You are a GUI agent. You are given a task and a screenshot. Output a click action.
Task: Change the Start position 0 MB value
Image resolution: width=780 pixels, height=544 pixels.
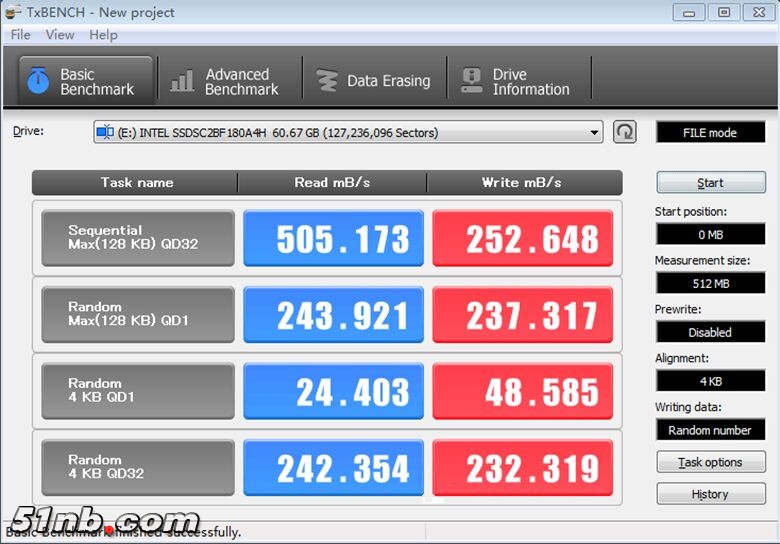[710, 234]
